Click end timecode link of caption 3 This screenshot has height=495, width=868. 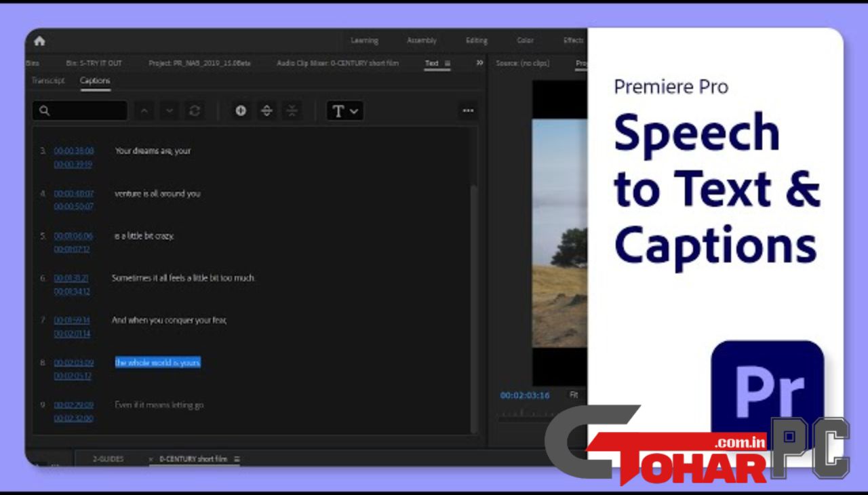click(x=73, y=165)
